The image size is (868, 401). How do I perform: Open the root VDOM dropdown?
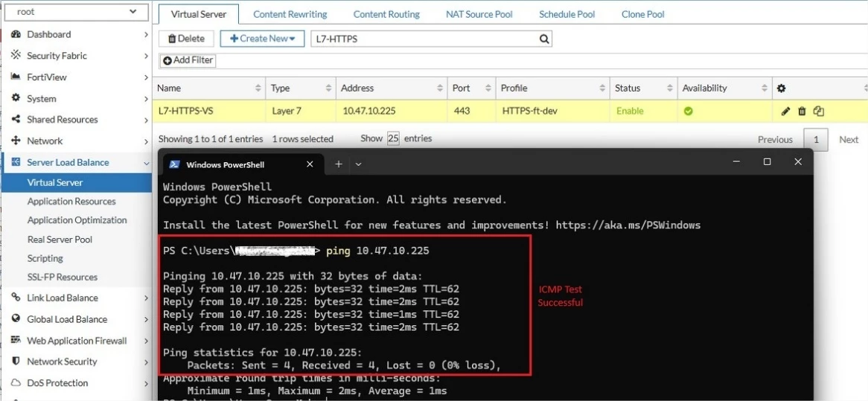tap(77, 12)
